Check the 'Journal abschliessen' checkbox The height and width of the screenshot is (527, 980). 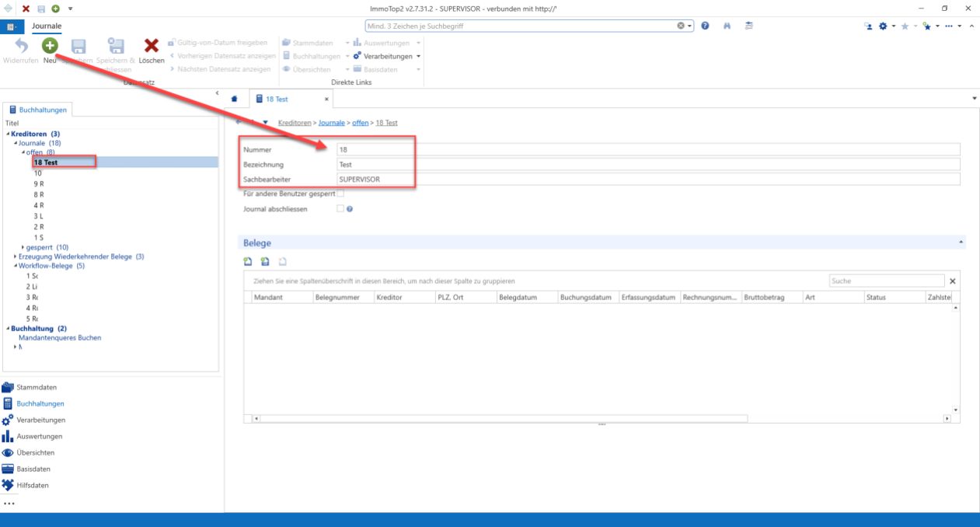(x=340, y=208)
